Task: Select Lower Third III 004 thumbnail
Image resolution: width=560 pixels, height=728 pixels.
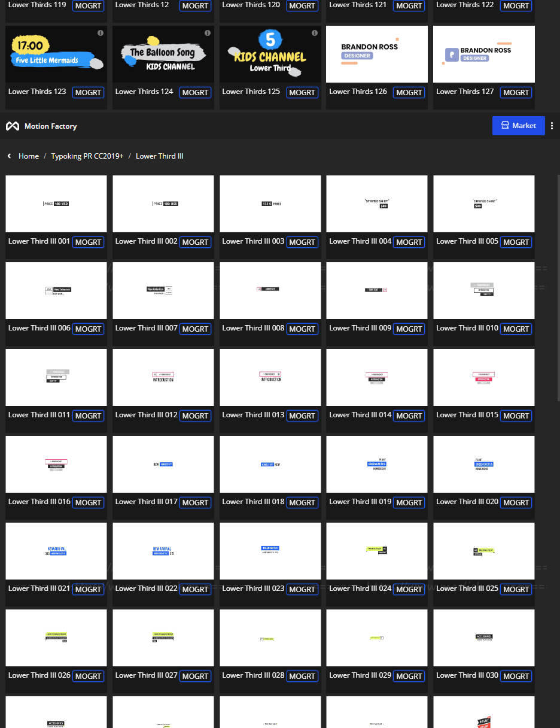Action: click(377, 204)
